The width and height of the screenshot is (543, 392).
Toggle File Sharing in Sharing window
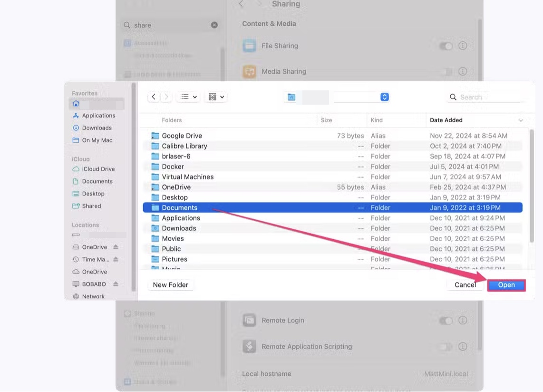pos(446,46)
